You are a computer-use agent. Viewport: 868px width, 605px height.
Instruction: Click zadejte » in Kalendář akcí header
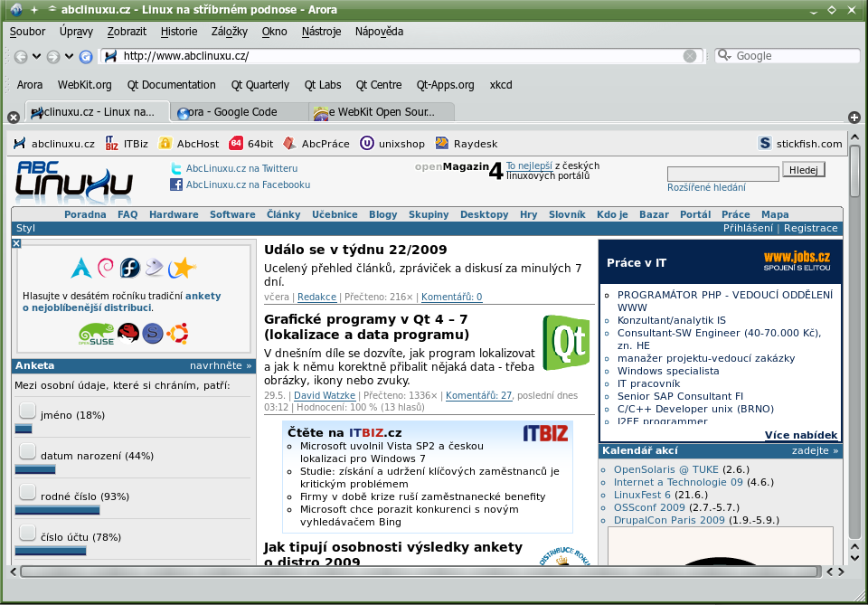click(x=815, y=450)
